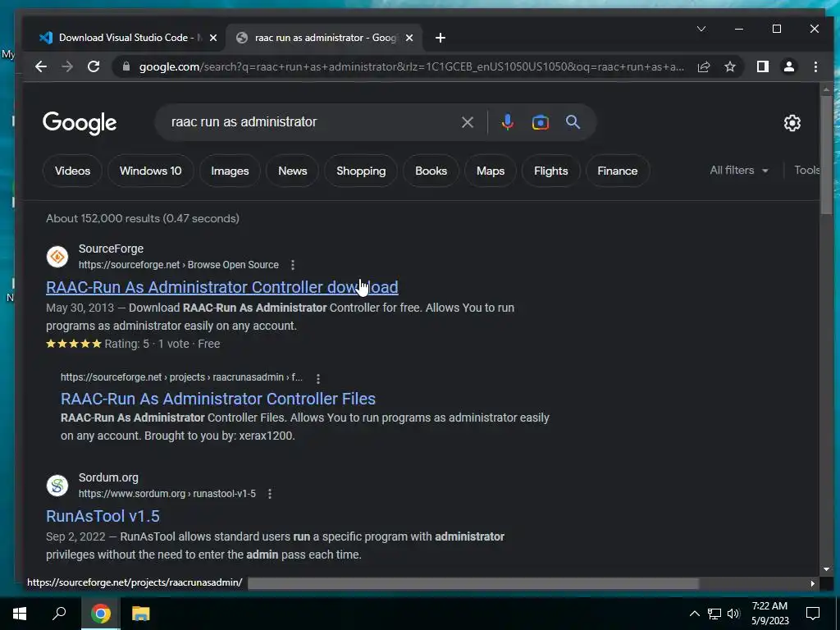Open the network status tray icon
This screenshot has height=630, width=840.
[714, 614]
